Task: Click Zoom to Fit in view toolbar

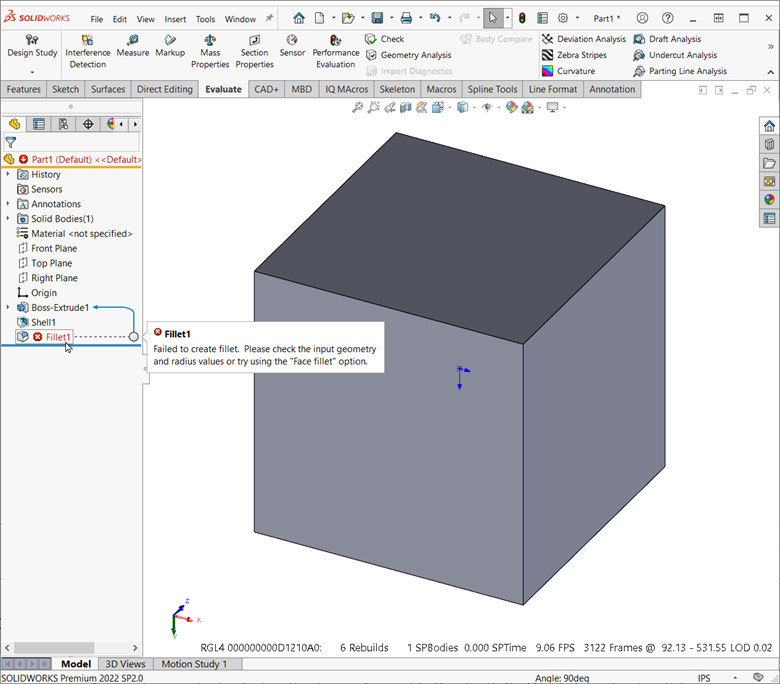Action: pyautogui.click(x=357, y=107)
